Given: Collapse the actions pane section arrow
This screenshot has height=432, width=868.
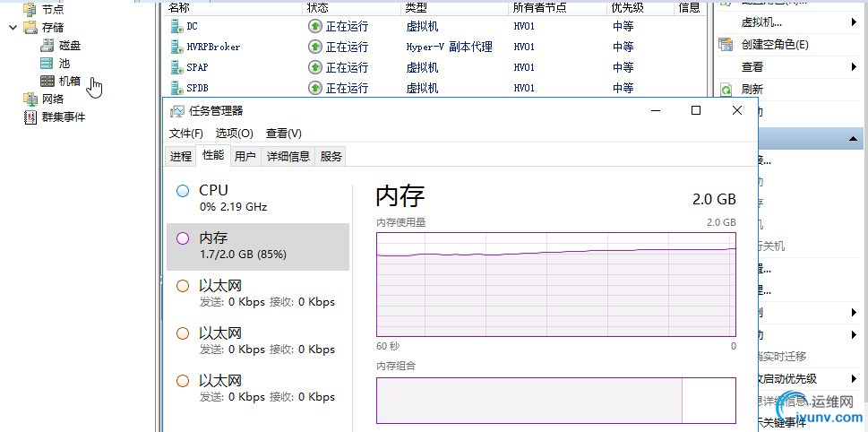Looking at the screenshot, I should pos(853,139).
